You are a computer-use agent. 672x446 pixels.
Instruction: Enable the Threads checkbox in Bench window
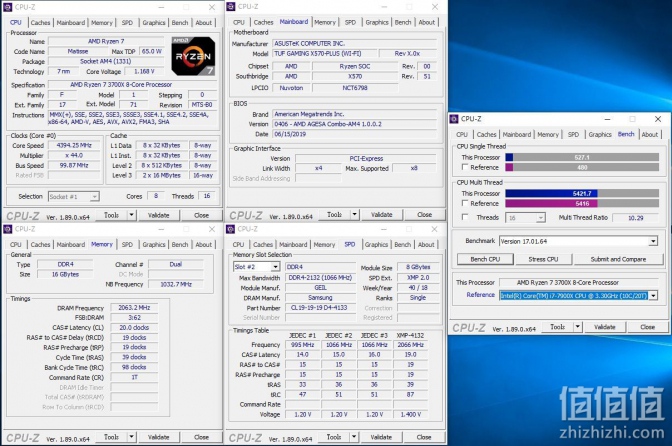[465, 217]
